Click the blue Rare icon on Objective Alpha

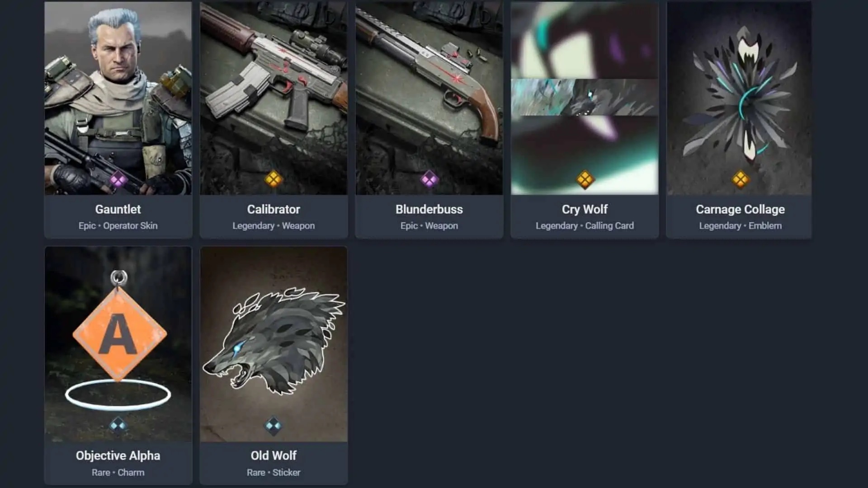pyautogui.click(x=118, y=425)
